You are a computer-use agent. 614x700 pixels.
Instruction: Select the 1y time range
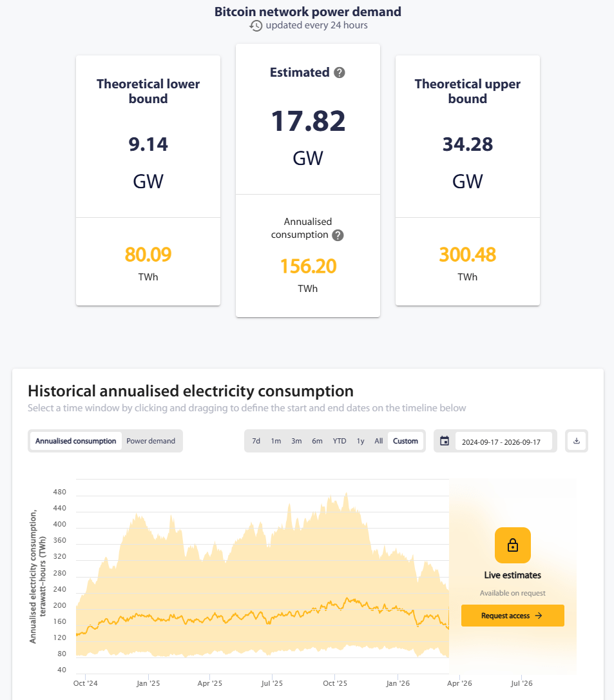click(x=361, y=441)
